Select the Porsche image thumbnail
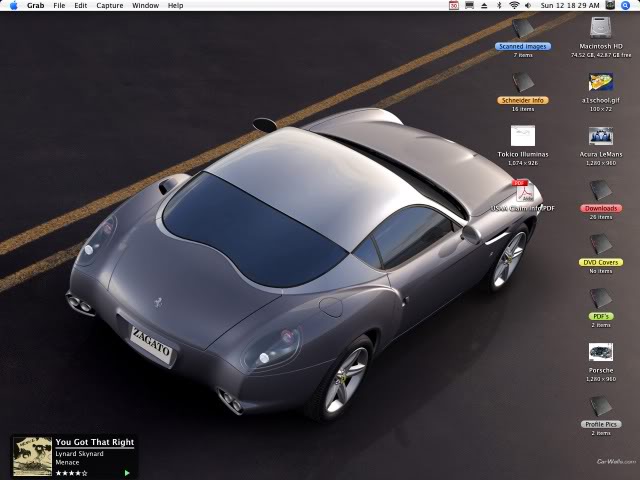 click(x=601, y=352)
